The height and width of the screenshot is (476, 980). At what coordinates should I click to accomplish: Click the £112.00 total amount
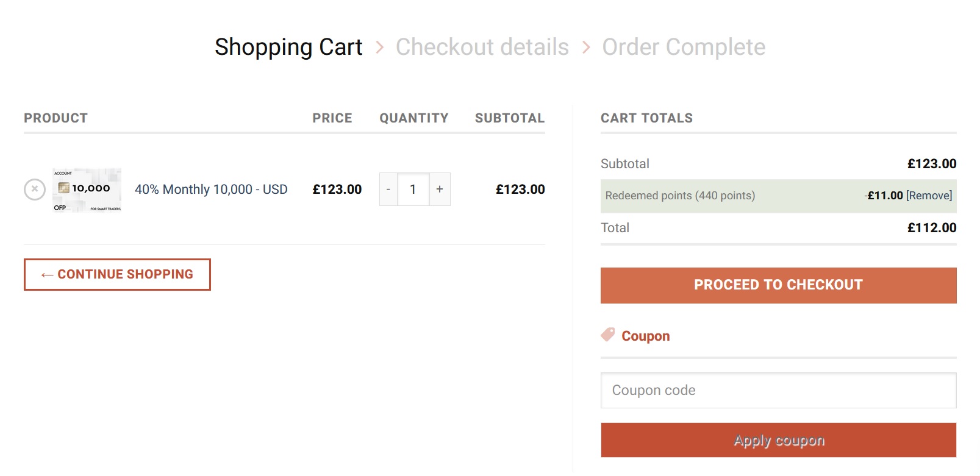pyautogui.click(x=932, y=228)
